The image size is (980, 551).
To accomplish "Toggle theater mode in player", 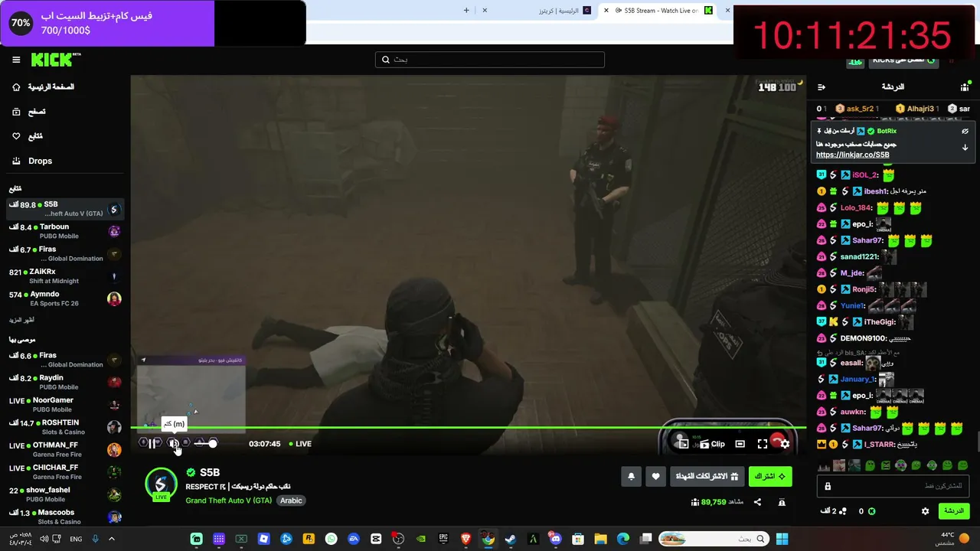I will click(x=740, y=444).
